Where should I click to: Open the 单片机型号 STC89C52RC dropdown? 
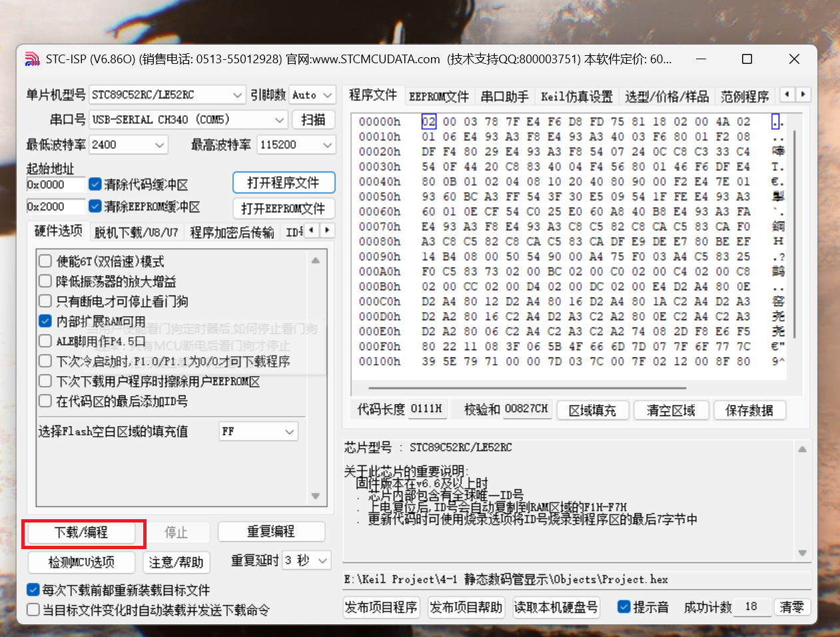click(167, 95)
